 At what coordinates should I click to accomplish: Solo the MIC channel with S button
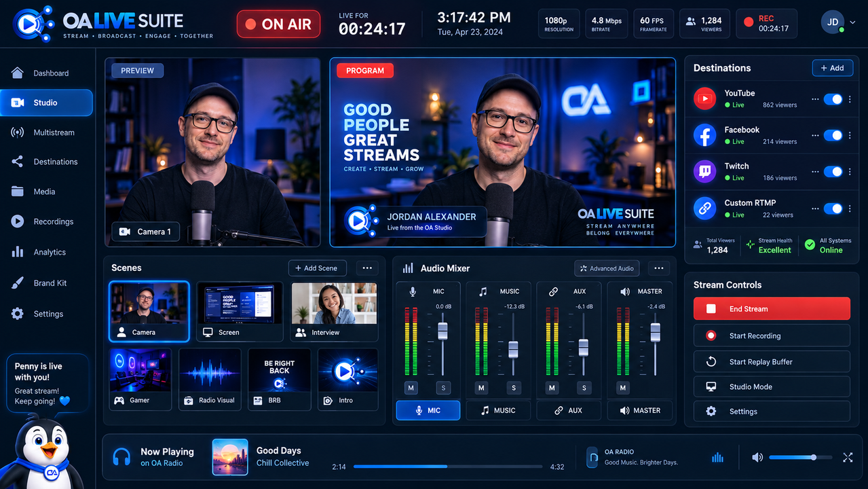click(x=444, y=388)
